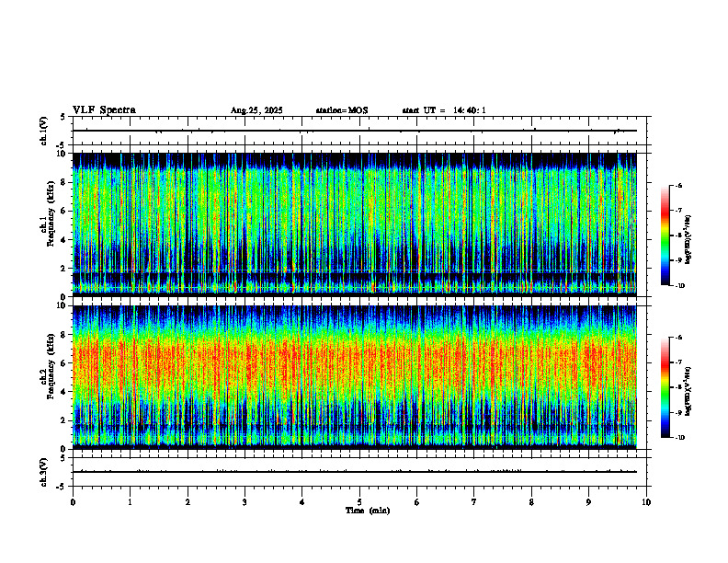Click the ch.2 color bar log(PSD) label
The width and height of the screenshot is (728, 563).
(x=688, y=391)
